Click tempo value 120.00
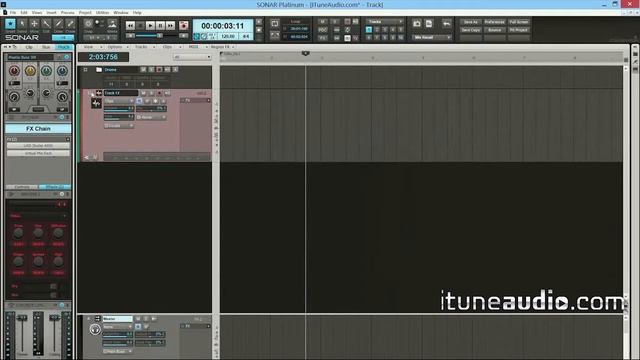640x360 pixels. pyautogui.click(x=228, y=36)
